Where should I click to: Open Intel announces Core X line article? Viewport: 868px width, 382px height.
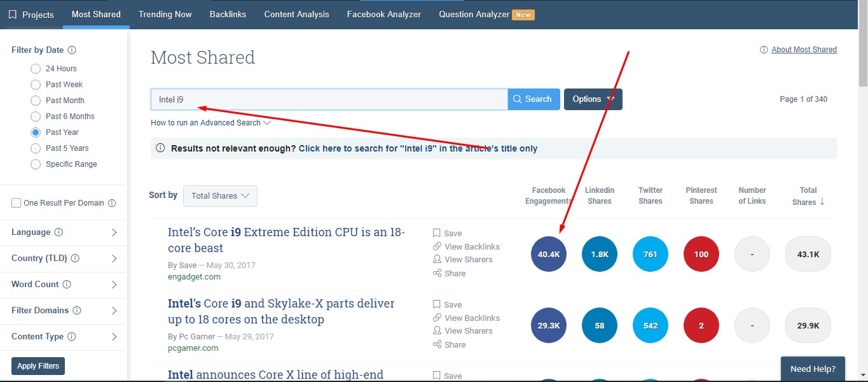[x=275, y=375]
